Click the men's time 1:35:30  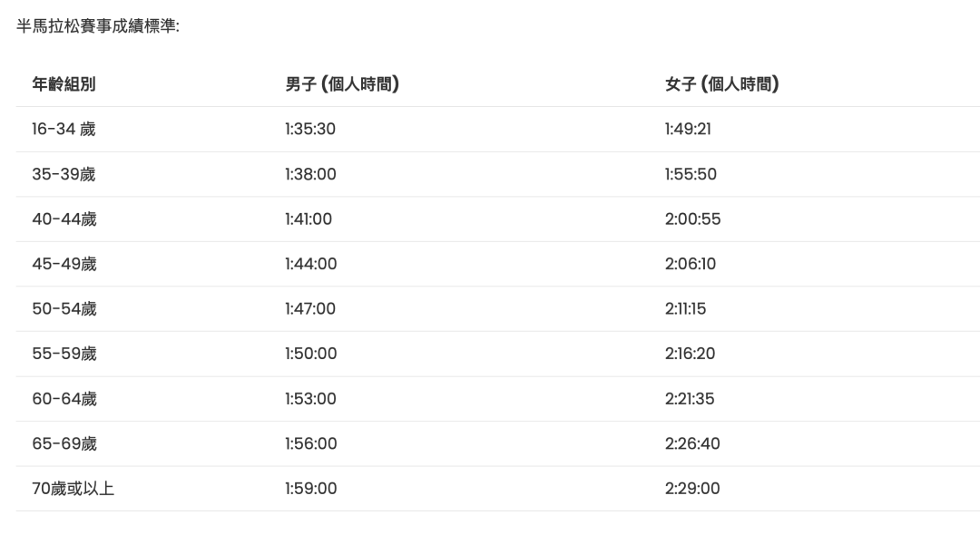[310, 130]
